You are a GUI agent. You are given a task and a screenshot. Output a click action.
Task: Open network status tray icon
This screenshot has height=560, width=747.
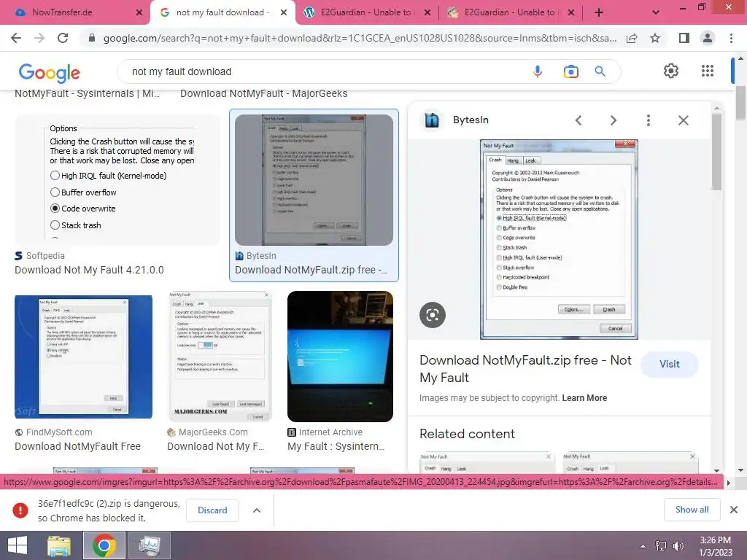pyautogui.click(x=661, y=546)
